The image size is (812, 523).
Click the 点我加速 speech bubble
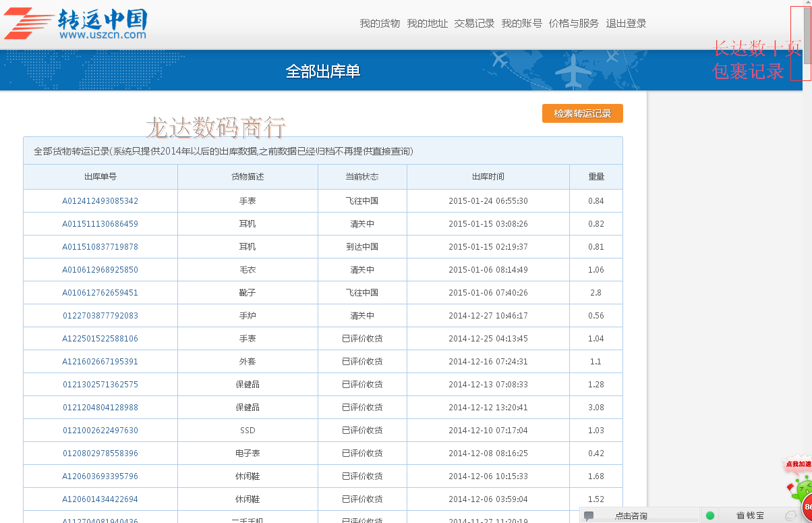coord(797,464)
